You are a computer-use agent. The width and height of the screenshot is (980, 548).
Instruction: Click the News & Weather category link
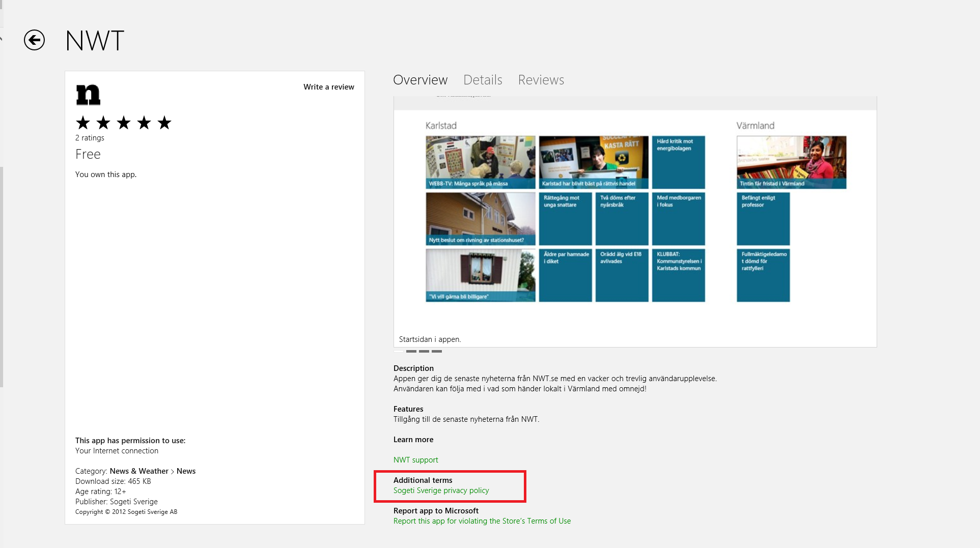pyautogui.click(x=139, y=471)
